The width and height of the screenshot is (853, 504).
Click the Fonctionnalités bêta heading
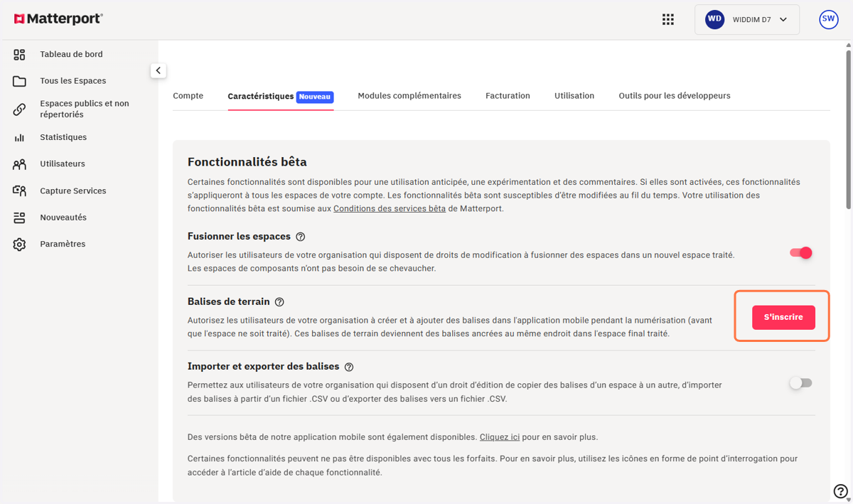[247, 162]
